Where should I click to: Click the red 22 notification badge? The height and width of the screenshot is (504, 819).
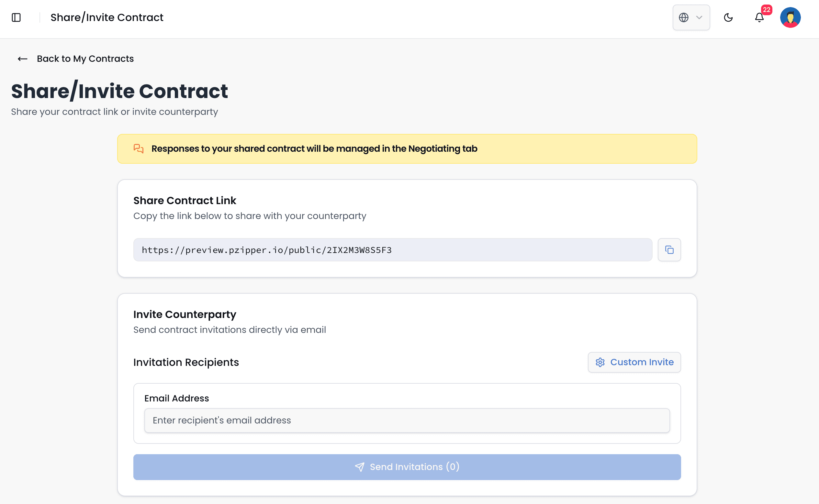pos(767,10)
